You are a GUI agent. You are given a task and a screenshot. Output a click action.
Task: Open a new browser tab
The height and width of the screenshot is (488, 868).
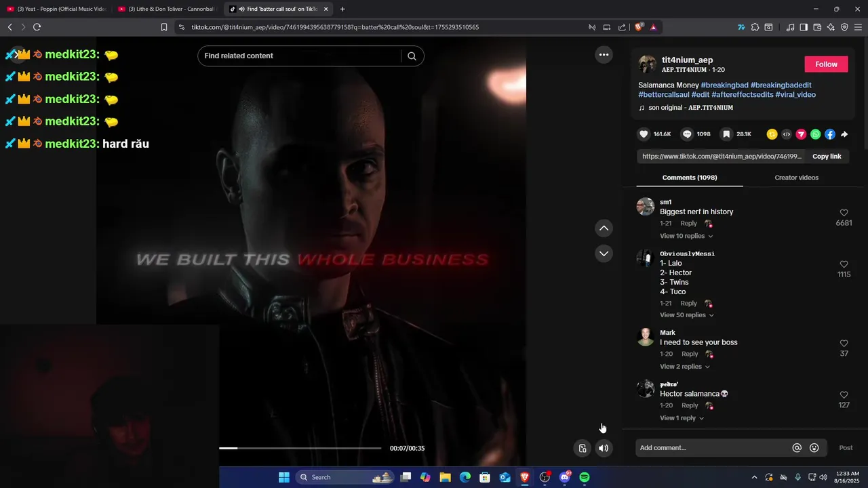342,9
